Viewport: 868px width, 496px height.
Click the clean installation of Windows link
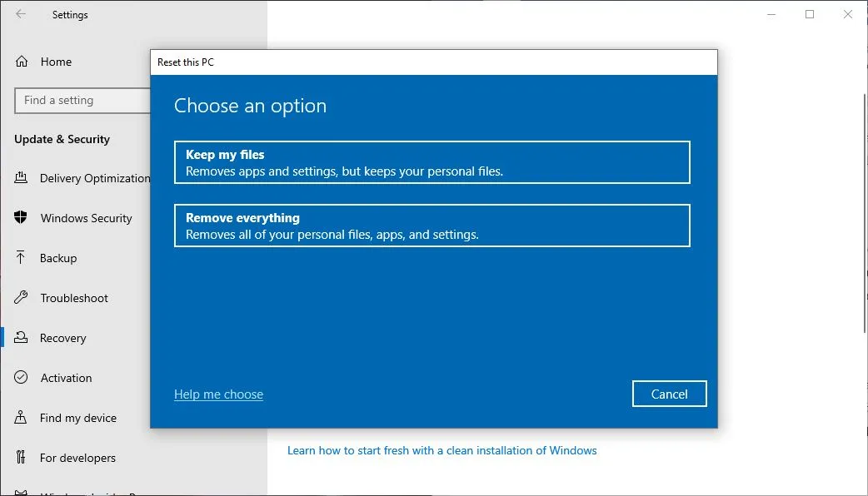pos(441,449)
